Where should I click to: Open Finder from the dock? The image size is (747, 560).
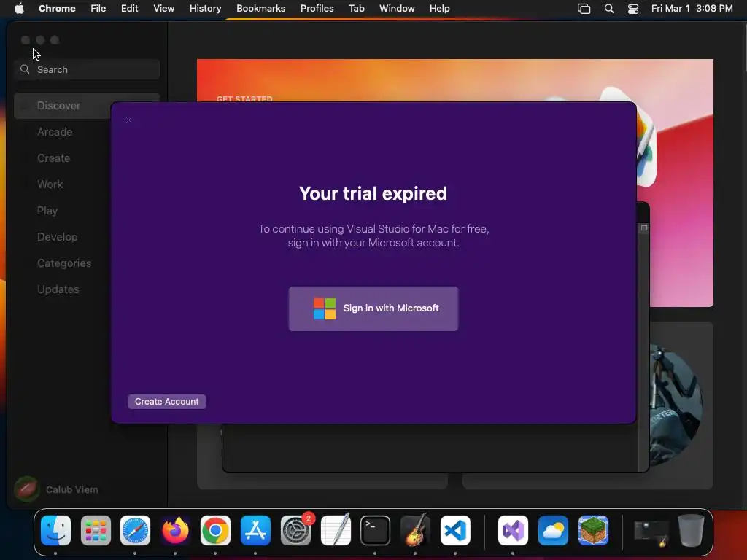(x=55, y=531)
